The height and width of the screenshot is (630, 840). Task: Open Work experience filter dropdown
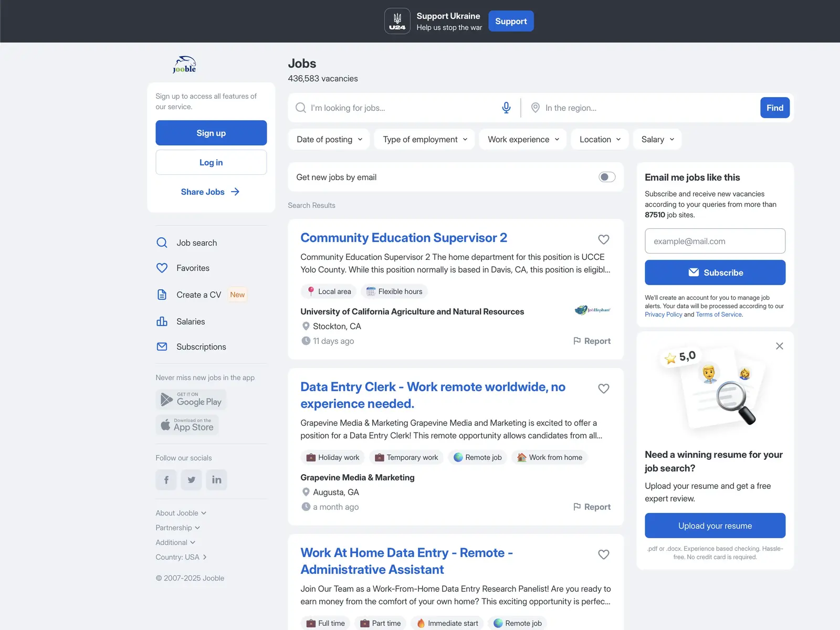(x=523, y=139)
